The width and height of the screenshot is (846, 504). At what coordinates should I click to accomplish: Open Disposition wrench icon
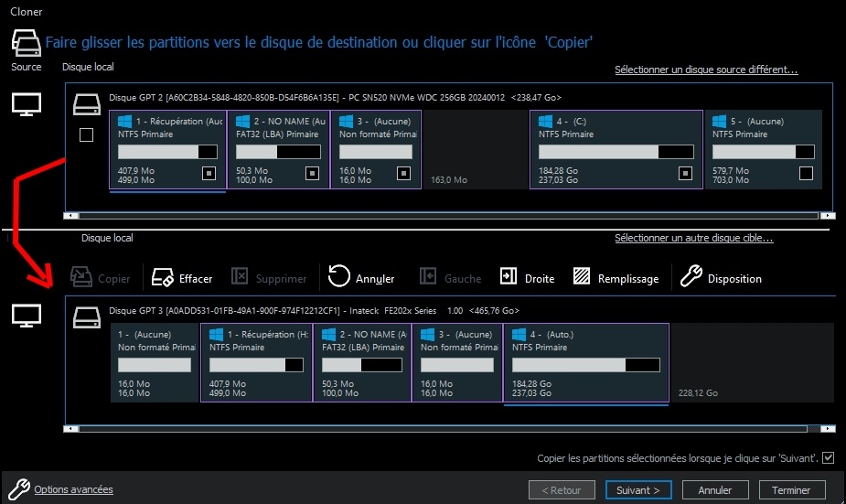point(691,276)
